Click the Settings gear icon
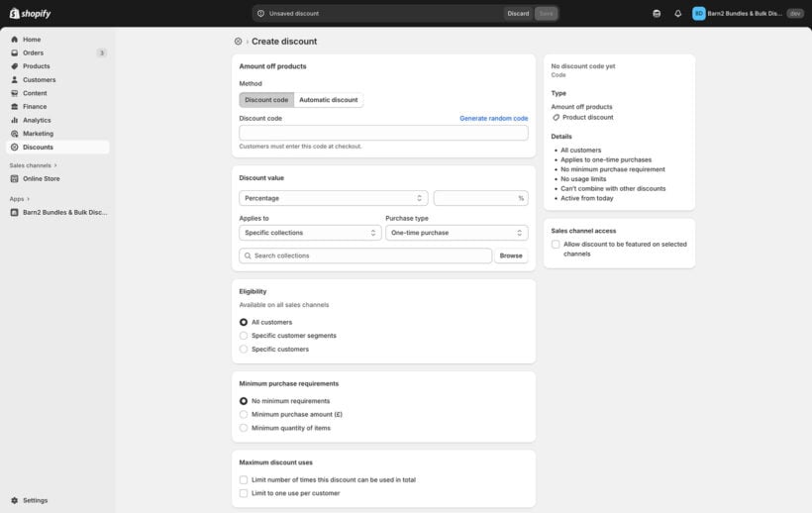This screenshot has height=513, width=812. coord(15,500)
